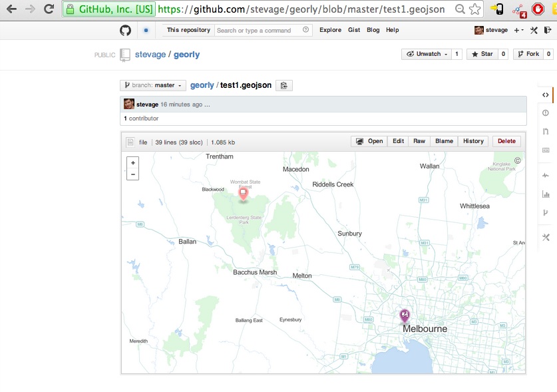Open the branch: master dropdown

tap(152, 85)
